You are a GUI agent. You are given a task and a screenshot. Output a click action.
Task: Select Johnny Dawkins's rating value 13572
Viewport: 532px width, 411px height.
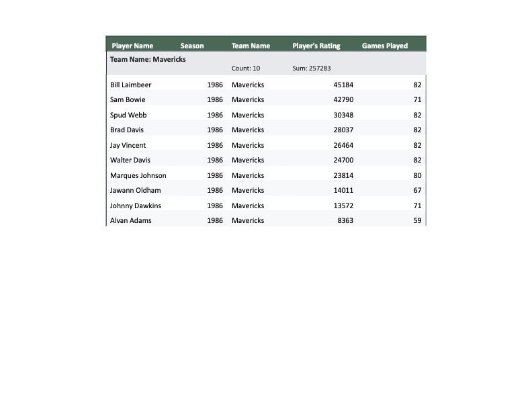pos(343,205)
